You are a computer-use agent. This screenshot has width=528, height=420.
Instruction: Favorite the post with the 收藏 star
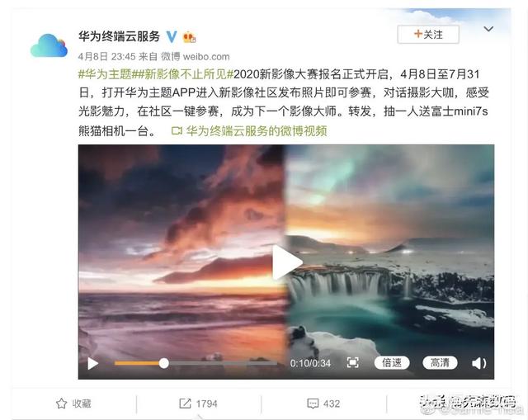point(73,403)
